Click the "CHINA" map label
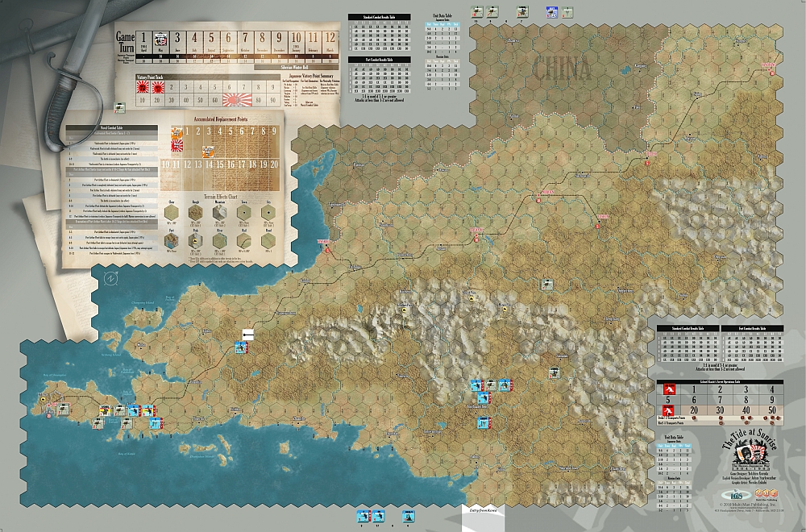This screenshot has width=806, height=532. pyautogui.click(x=562, y=69)
